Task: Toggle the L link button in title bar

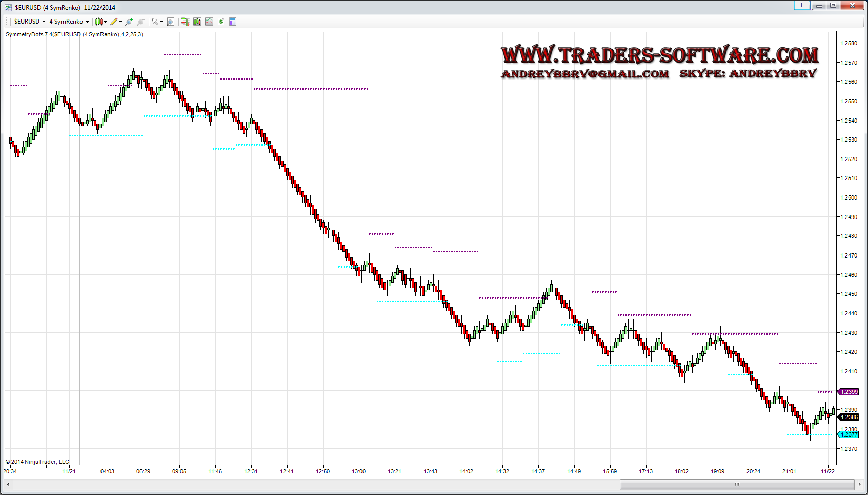Action: point(802,6)
